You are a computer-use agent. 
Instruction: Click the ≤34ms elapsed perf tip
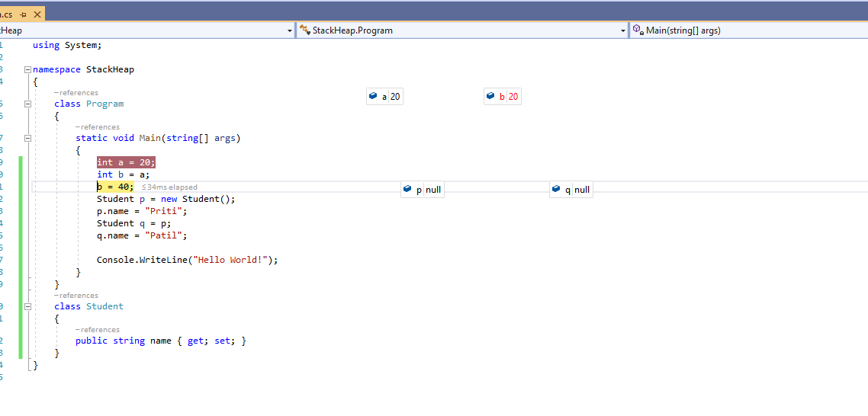click(169, 187)
